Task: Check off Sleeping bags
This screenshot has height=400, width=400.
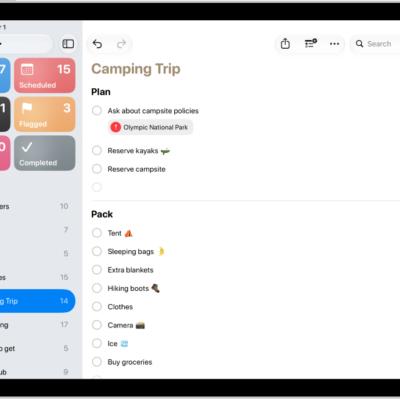Action: 97,251
